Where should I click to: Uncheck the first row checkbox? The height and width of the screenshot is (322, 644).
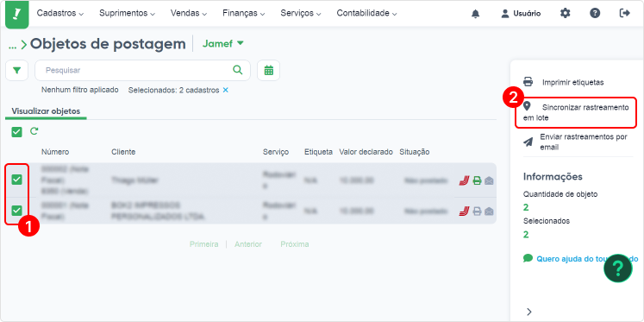[16, 180]
